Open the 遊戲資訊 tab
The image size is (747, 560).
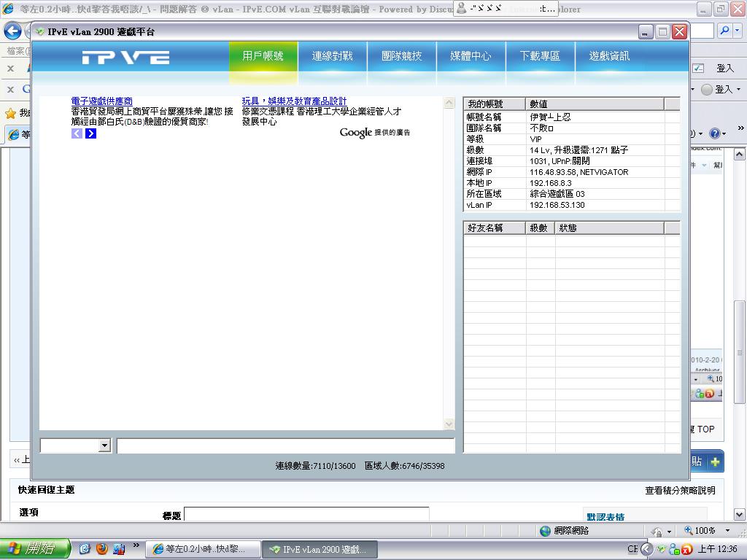[x=609, y=56]
